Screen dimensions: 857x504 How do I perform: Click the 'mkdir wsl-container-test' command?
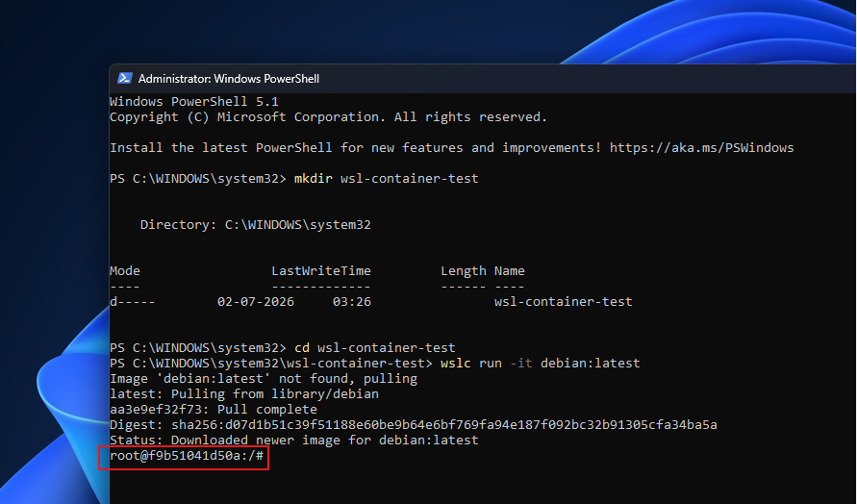[x=386, y=179]
